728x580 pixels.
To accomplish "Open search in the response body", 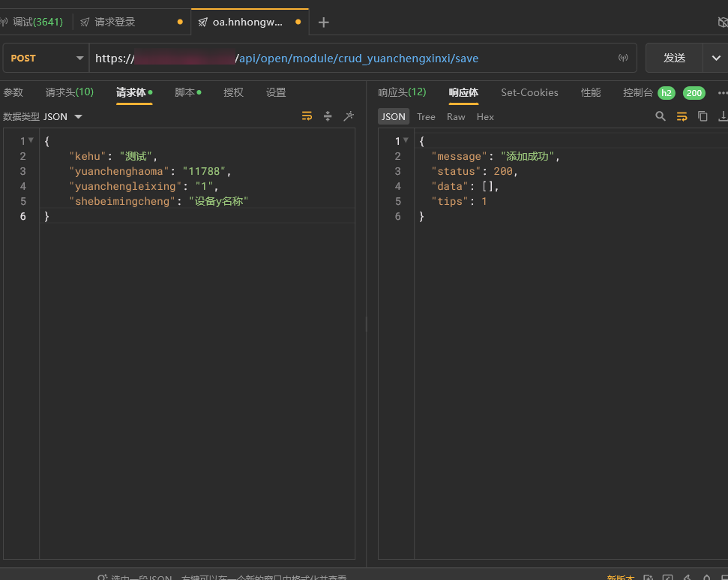I will [661, 116].
